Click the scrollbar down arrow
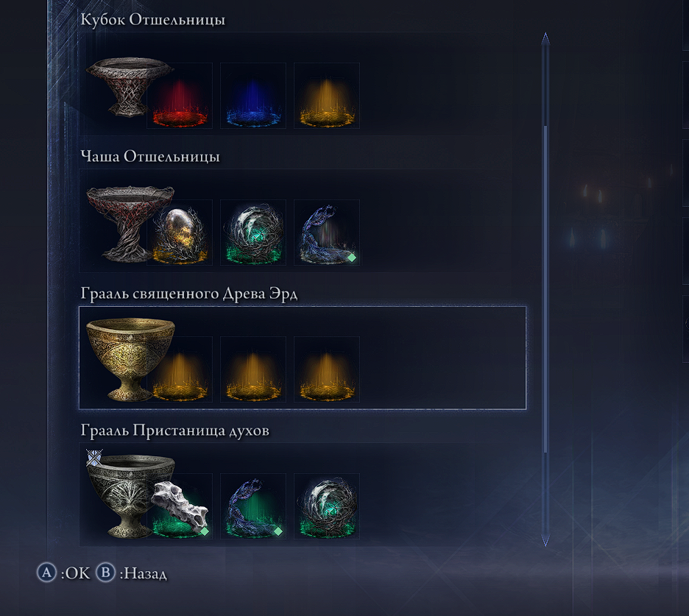Image resolution: width=689 pixels, height=616 pixels. (545, 540)
